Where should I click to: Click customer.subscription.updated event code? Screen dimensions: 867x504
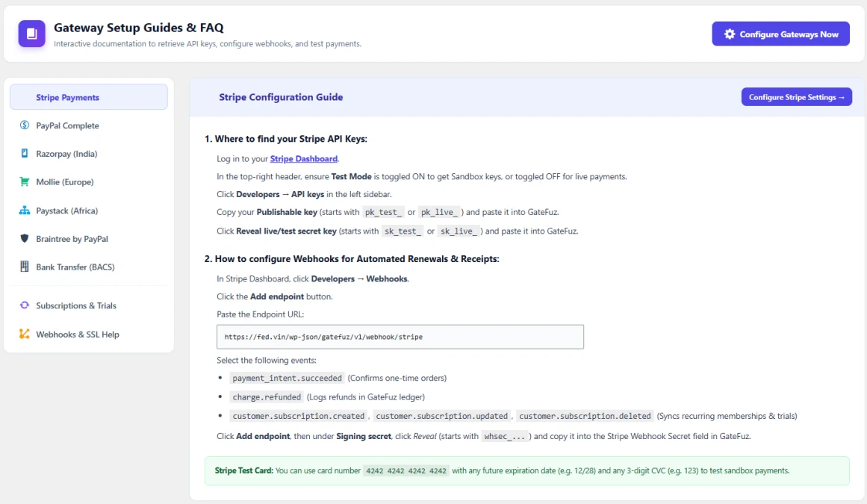tap(442, 416)
